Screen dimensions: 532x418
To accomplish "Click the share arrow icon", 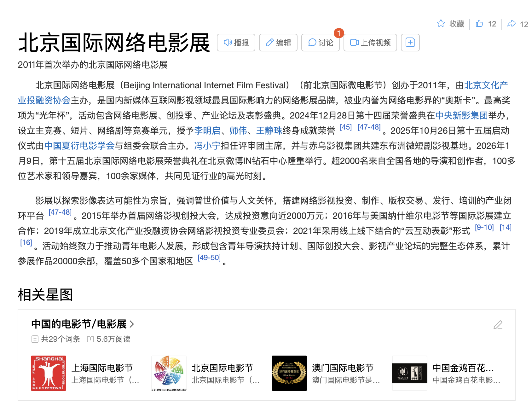I will click(511, 24).
